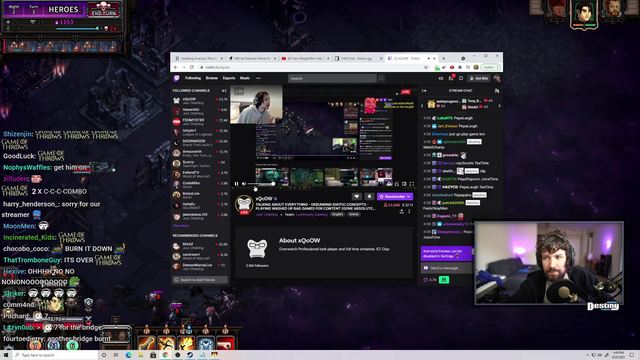Open the stream more-options vertical dots
640x360 pixels.
pyautogui.click(x=409, y=211)
